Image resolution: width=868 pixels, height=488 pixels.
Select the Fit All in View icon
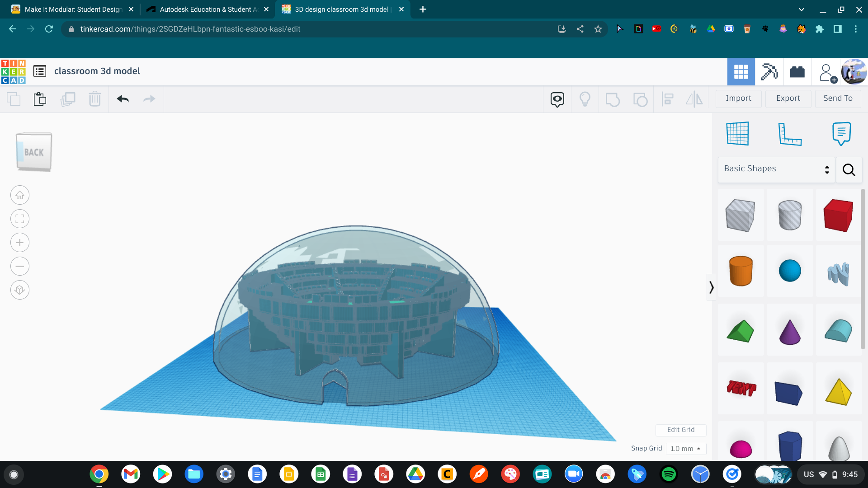tap(20, 219)
